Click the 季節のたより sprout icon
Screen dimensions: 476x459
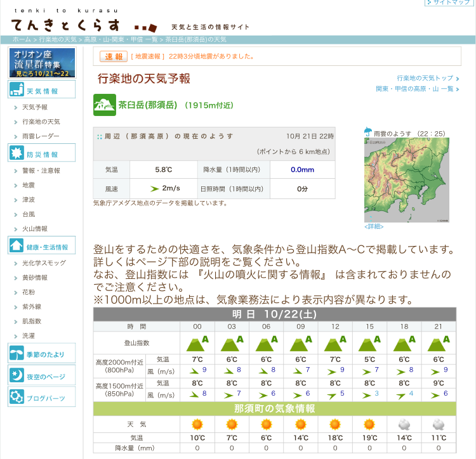click(17, 353)
